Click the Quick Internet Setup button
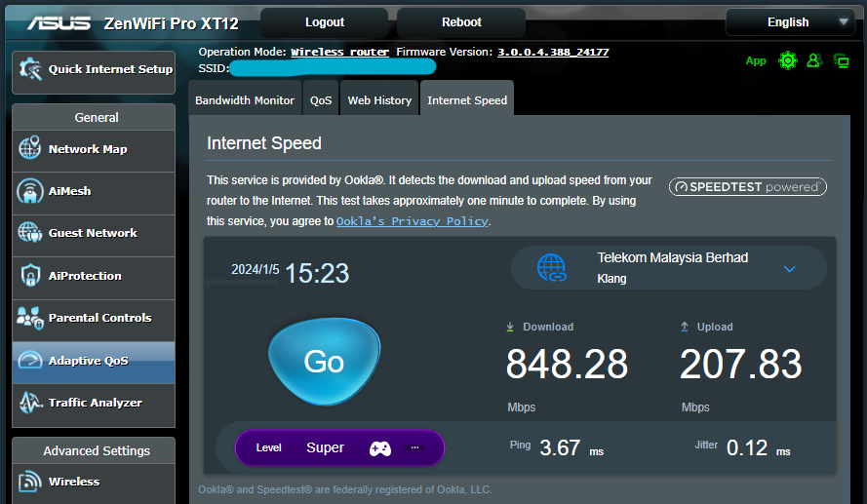Image resolution: width=867 pixels, height=504 pixels. pos(94,71)
